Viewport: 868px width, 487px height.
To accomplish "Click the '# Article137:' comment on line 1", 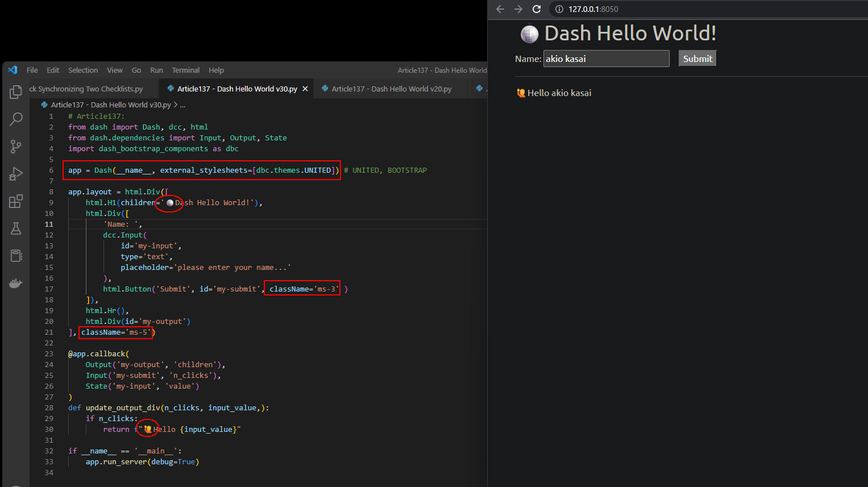I will (96, 116).
